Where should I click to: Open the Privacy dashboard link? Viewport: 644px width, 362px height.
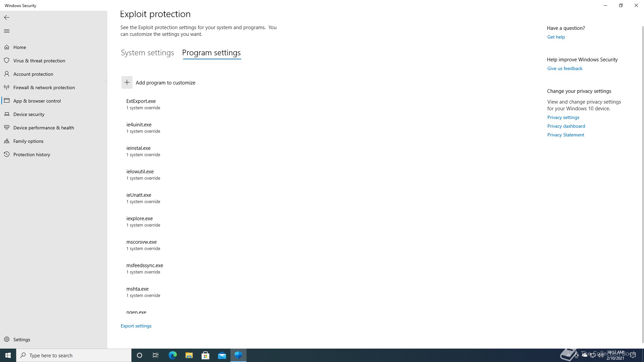pyautogui.click(x=566, y=126)
